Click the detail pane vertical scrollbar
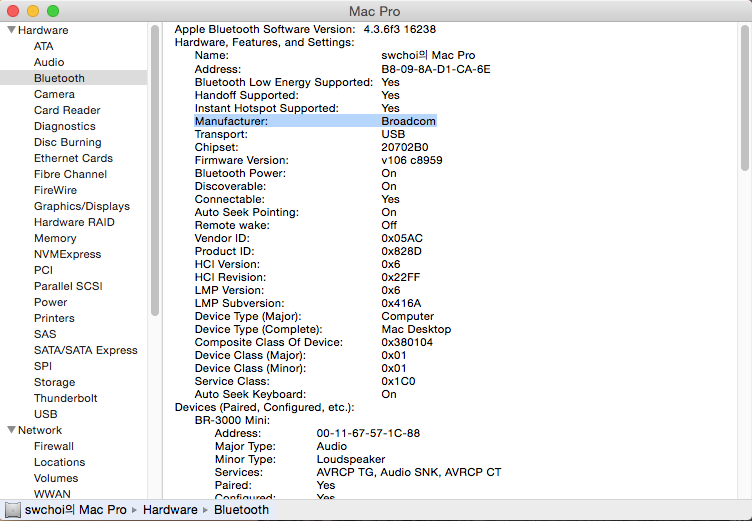This screenshot has height=521, width=752. point(744,98)
